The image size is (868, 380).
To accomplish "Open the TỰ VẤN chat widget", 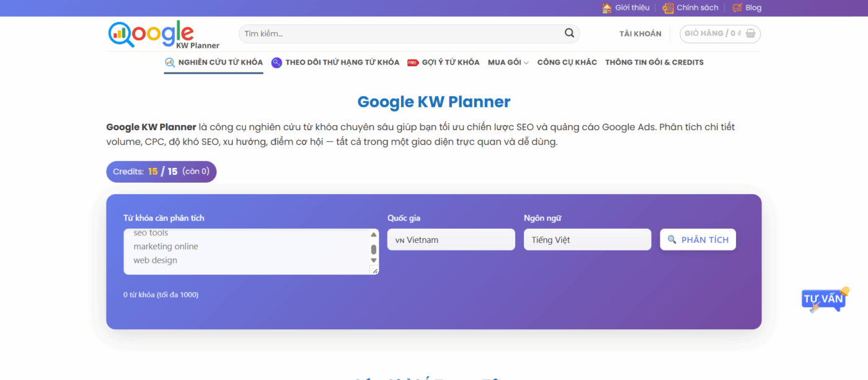I will 823,299.
